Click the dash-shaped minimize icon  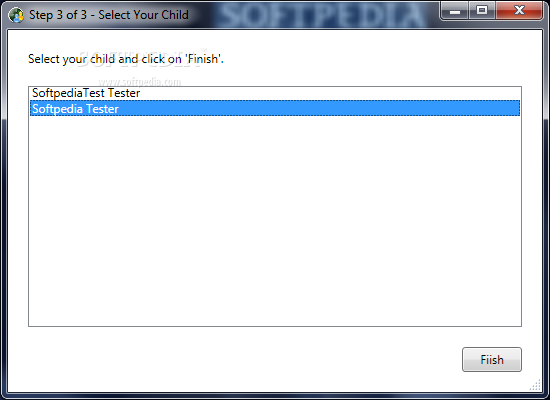pos(455,11)
